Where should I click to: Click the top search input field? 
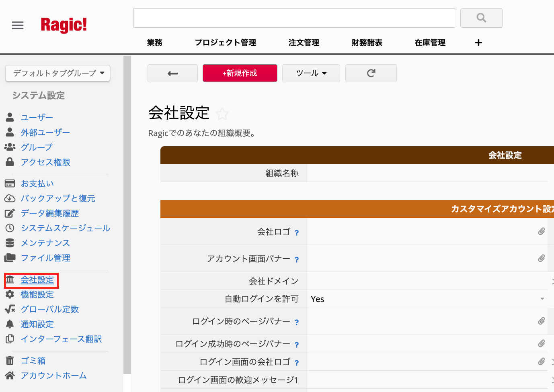(x=294, y=18)
